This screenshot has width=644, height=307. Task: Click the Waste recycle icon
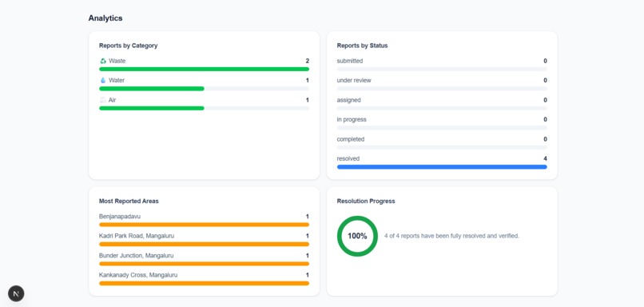click(x=103, y=61)
